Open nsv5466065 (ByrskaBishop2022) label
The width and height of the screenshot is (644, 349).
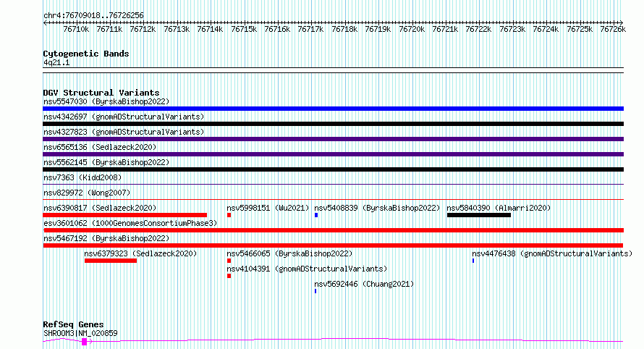[x=289, y=253]
